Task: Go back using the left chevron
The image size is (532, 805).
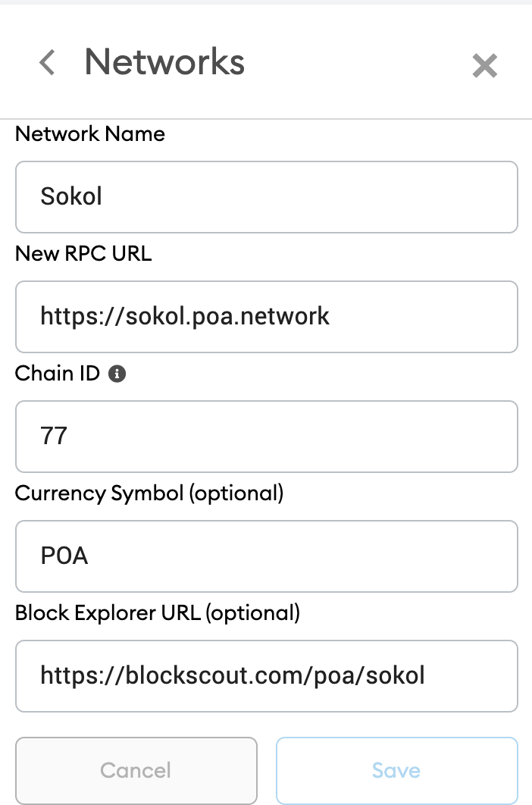Action: coord(47,62)
